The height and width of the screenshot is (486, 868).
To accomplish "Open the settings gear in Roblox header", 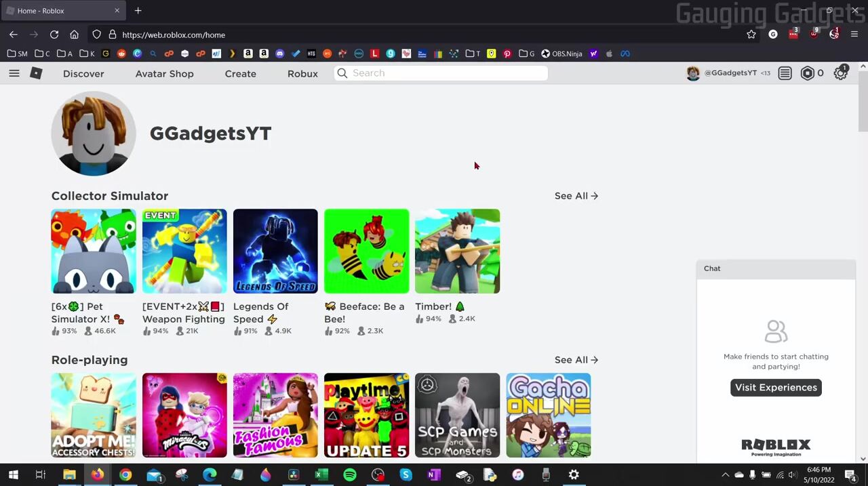I will [840, 73].
